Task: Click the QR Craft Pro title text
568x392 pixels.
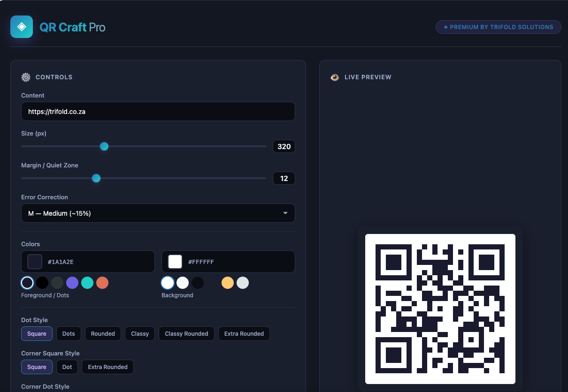Action: point(72,27)
